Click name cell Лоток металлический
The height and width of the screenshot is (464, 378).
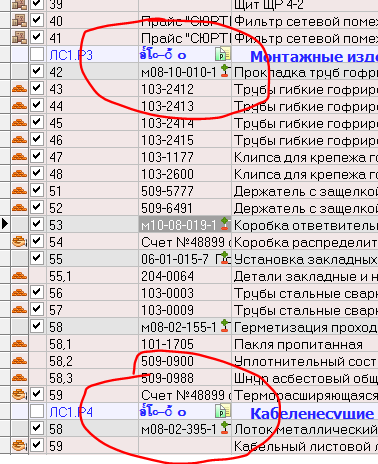pyautogui.click(x=305, y=429)
